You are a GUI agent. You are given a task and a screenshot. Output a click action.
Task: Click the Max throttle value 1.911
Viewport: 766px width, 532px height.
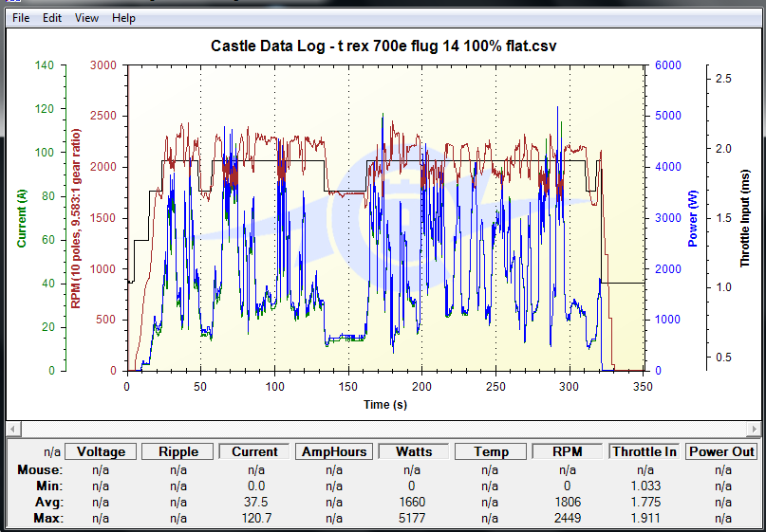coord(645,518)
